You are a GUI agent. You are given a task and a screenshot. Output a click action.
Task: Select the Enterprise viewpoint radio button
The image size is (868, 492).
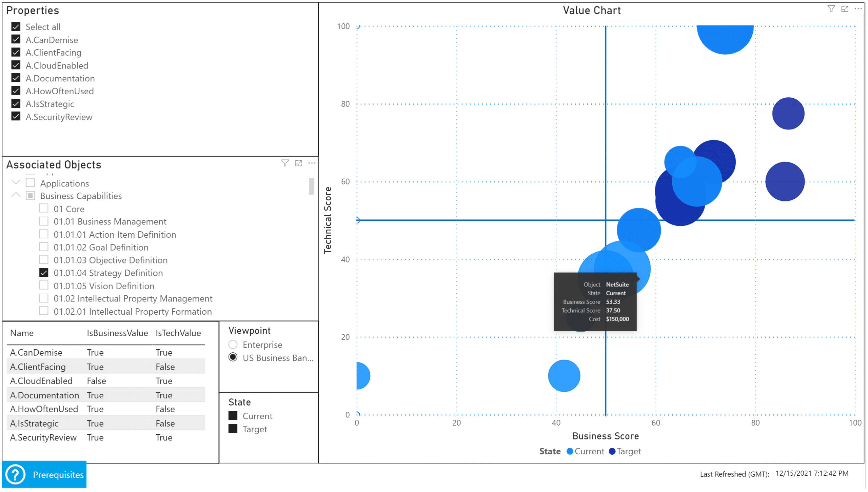tap(233, 345)
